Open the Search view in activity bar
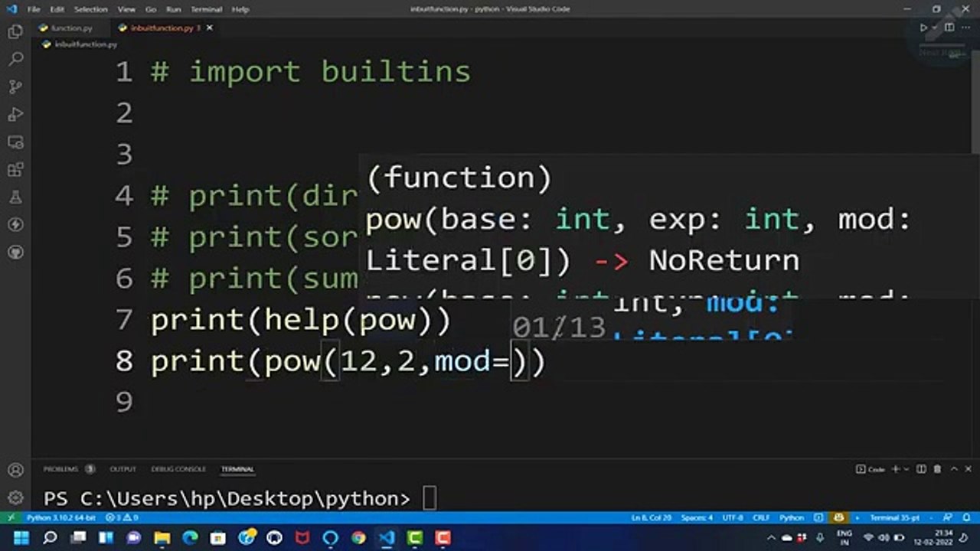The width and height of the screenshot is (980, 551). [15, 59]
